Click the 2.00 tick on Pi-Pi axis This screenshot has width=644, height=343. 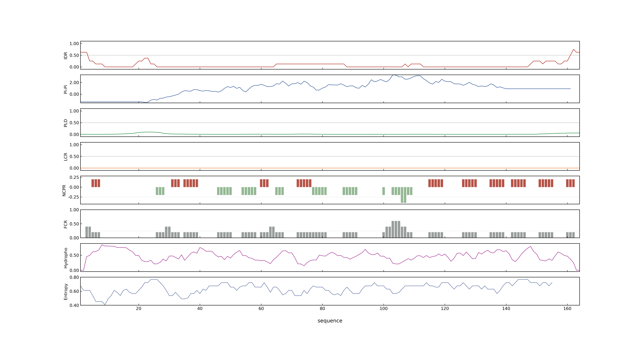[74, 83]
